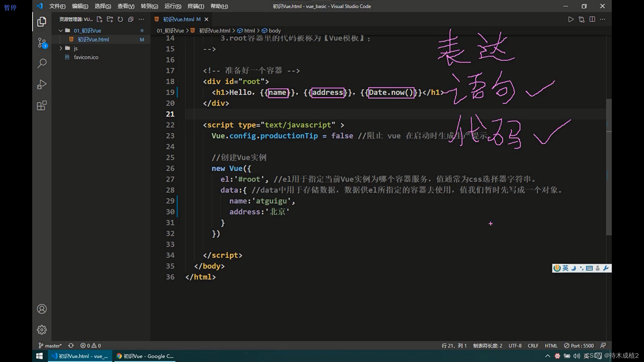Viewport: 644px width, 362px height.
Task: Open the Windows Start menu
Action: tap(39, 356)
